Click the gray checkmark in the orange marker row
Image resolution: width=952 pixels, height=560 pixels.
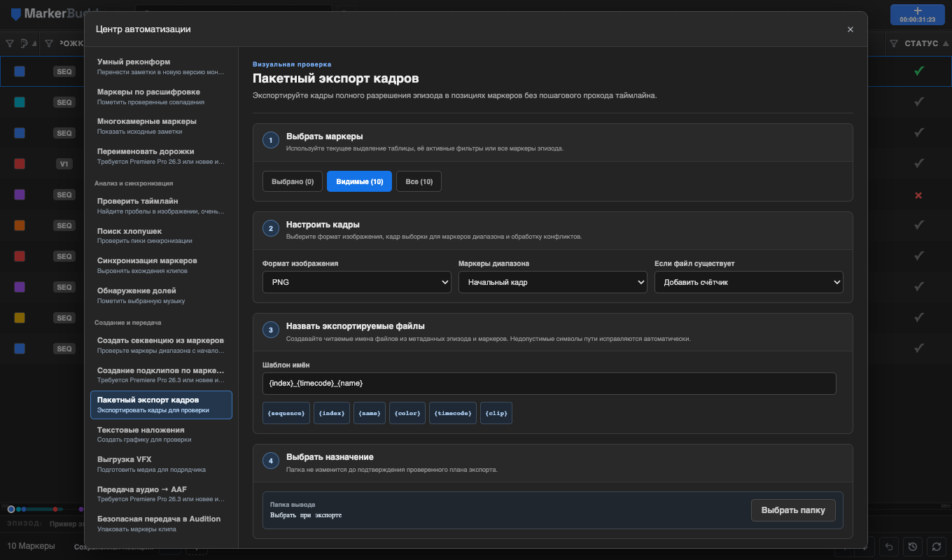point(919,225)
